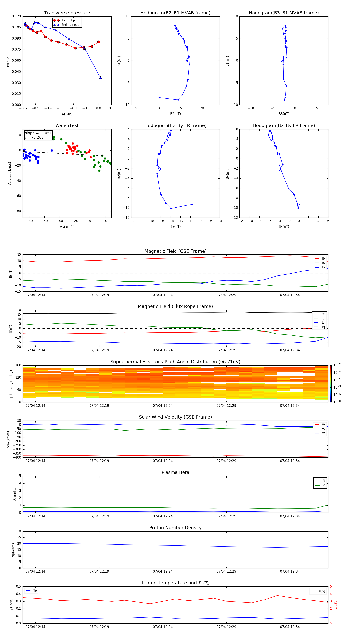The image size is (351, 644).
Task: Click the "Magnetic Field (Flux Rope Frame)" title
Action: (x=175, y=307)
